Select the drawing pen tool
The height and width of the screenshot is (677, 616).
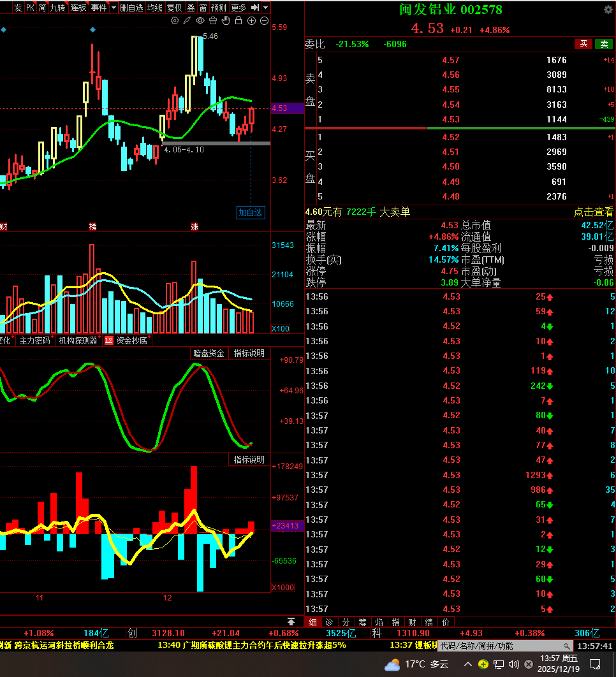click(187, 20)
